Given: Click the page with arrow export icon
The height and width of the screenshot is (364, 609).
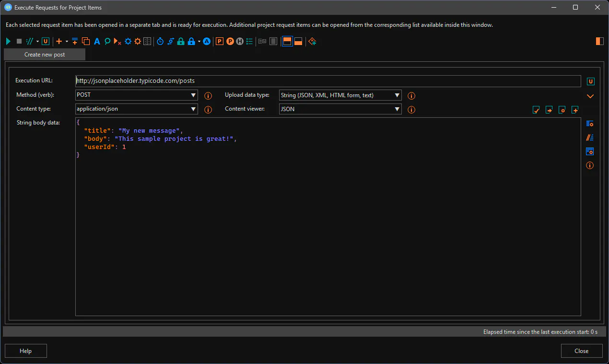Looking at the screenshot, I should coord(549,110).
